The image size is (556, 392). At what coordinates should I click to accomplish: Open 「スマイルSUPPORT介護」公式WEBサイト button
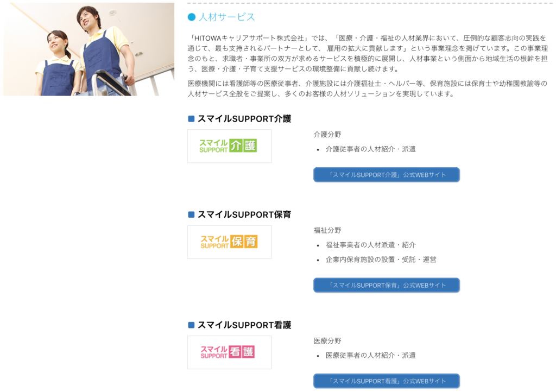(387, 175)
